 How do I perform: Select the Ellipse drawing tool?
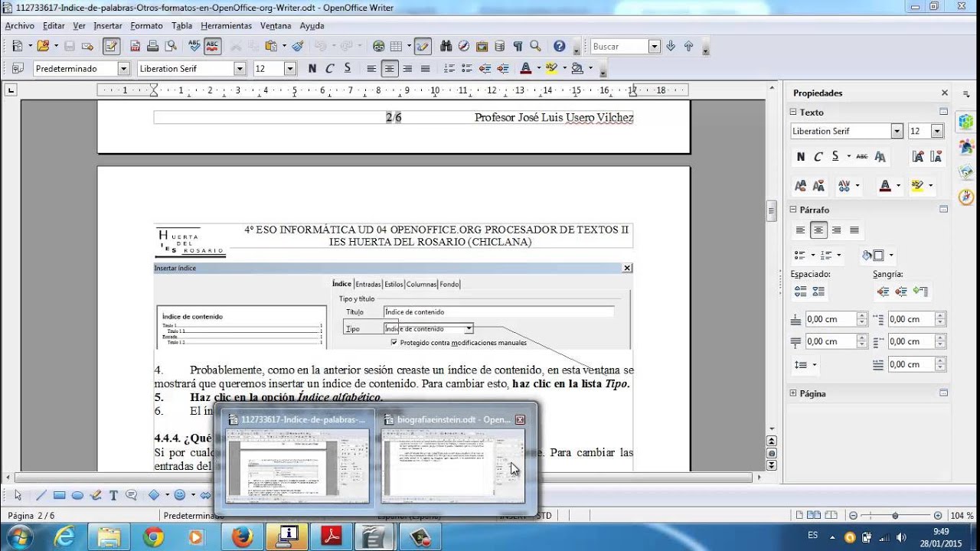point(77,495)
